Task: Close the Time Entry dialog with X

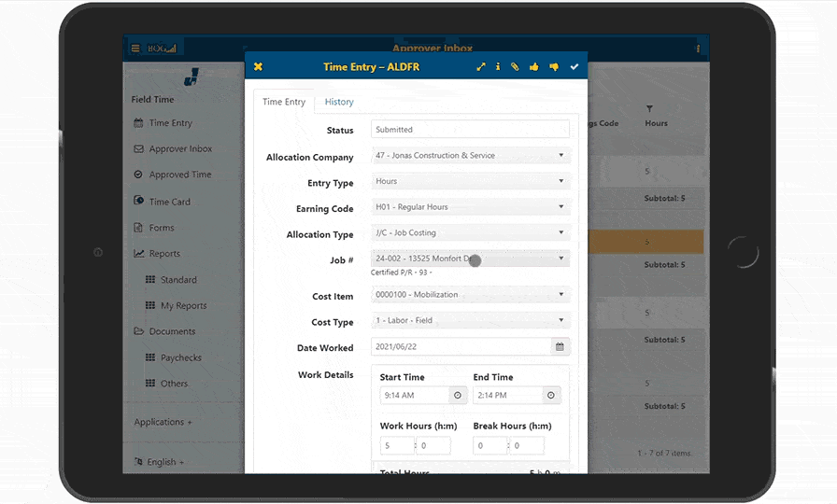Action: pyautogui.click(x=259, y=66)
